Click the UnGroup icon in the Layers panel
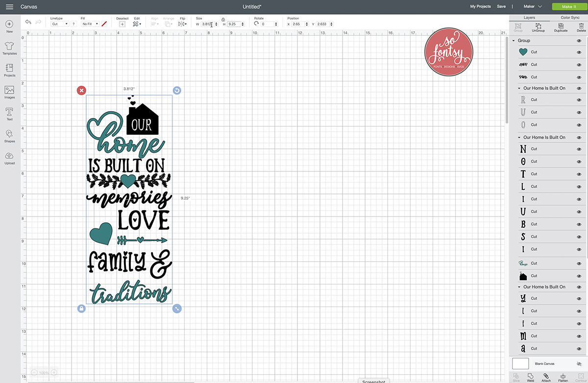 tap(538, 27)
